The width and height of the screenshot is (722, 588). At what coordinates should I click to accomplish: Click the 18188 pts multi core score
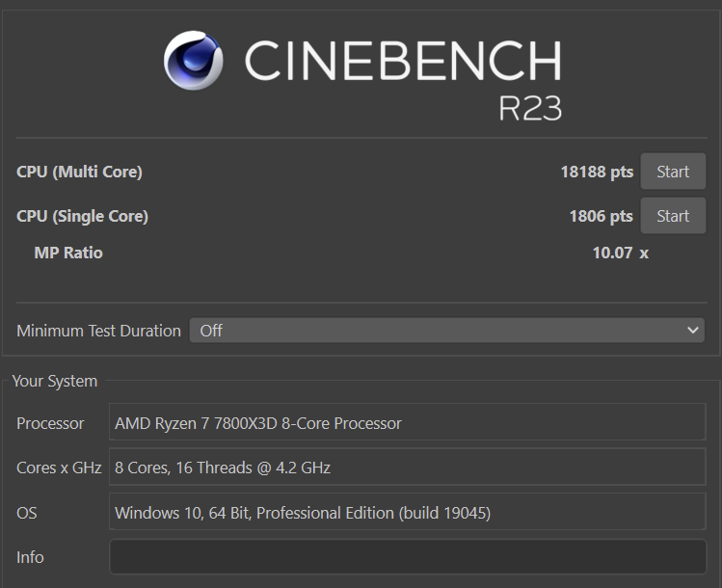[x=597, y=172]
